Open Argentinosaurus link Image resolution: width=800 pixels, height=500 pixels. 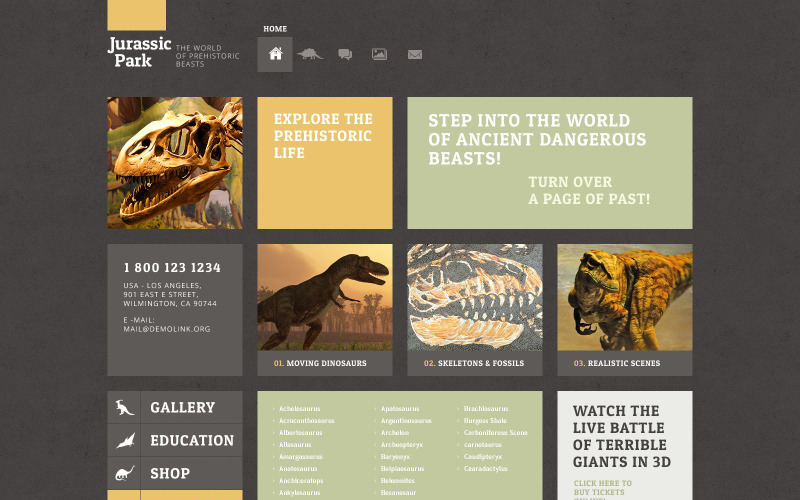tap(406, 421)
